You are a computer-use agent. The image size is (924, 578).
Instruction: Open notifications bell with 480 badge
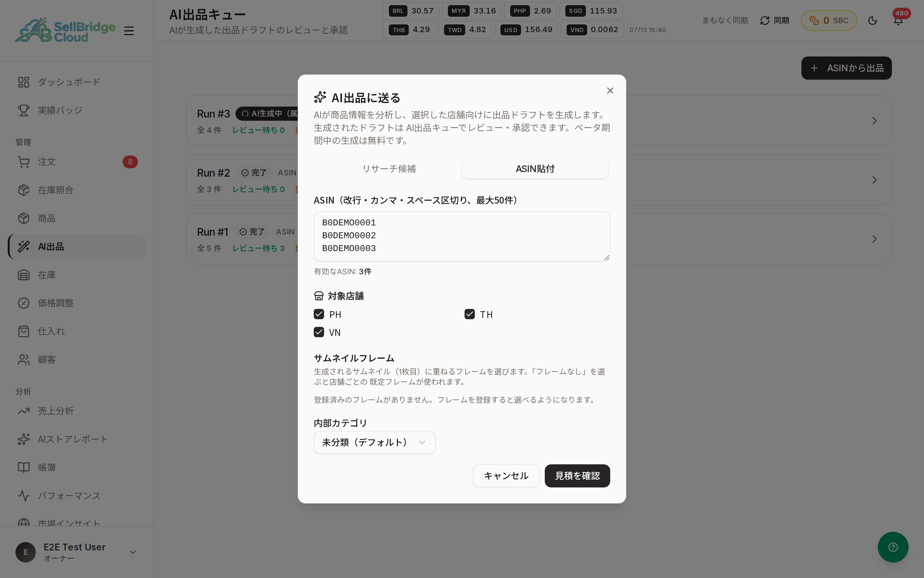[898, 20]
